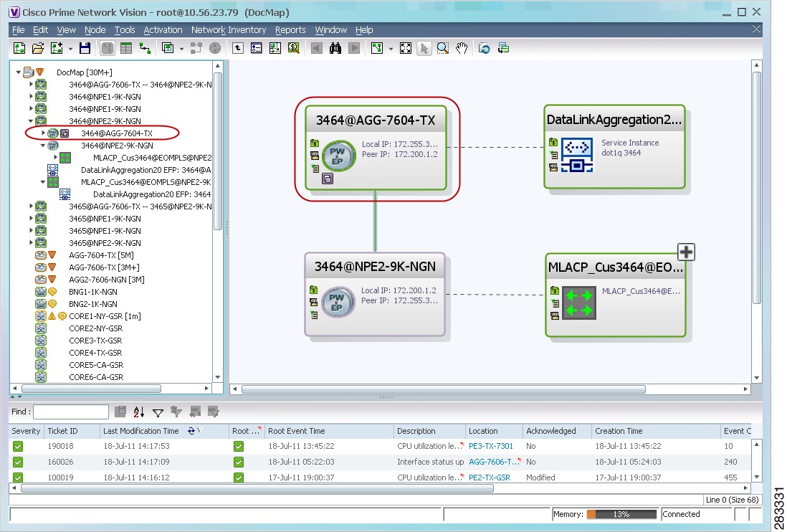Sort tickets by the Creation Time column header

(x=656, y=431)
